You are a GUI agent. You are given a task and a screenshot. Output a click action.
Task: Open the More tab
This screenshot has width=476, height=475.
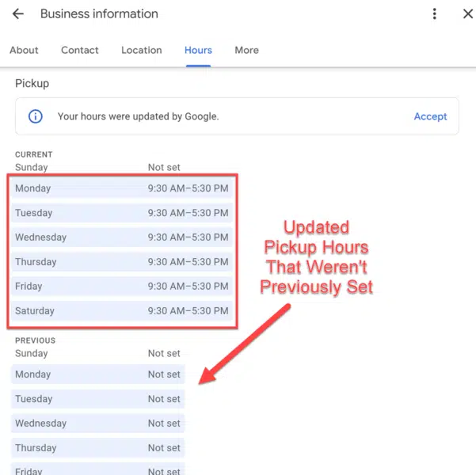click(246, 50)
